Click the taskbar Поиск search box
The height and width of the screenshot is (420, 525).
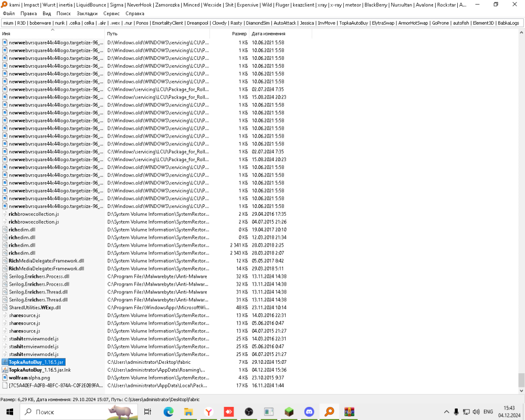(x=79, y=412)
